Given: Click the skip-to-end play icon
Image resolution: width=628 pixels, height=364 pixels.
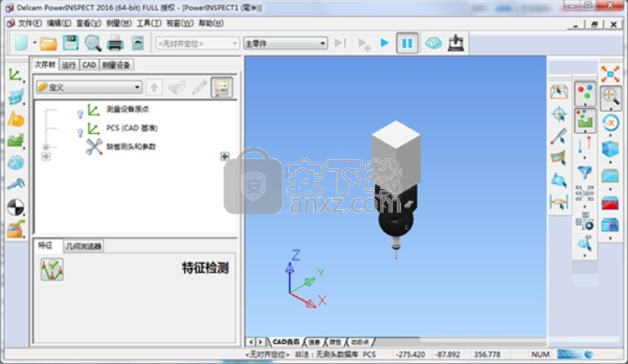Looking at the screenshot, I should coord(341,43).
